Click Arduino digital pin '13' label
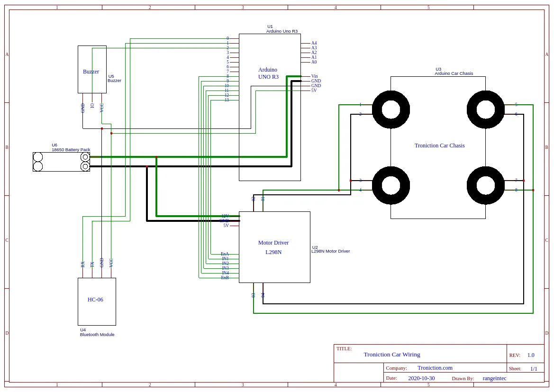 (227, 100)
